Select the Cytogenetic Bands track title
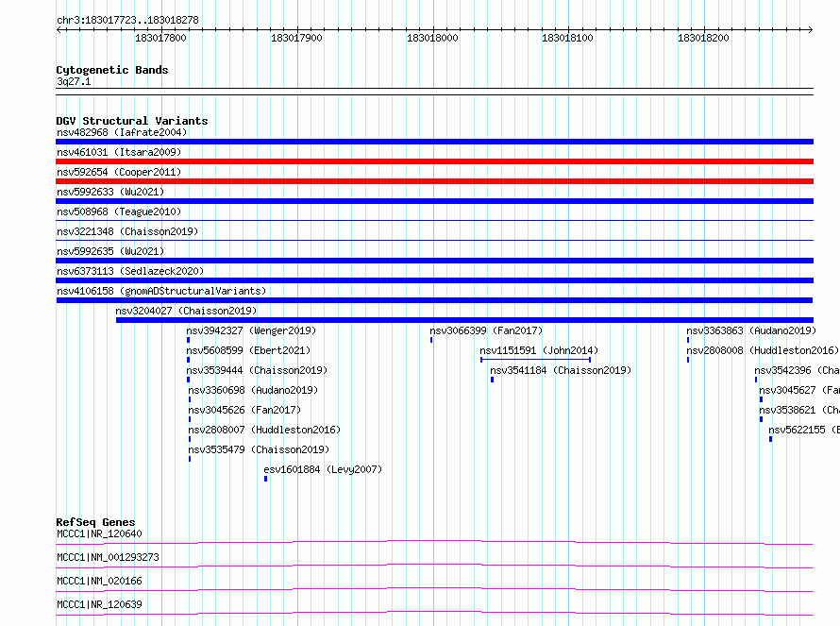840x626 pixels. (x=112, y=70)
